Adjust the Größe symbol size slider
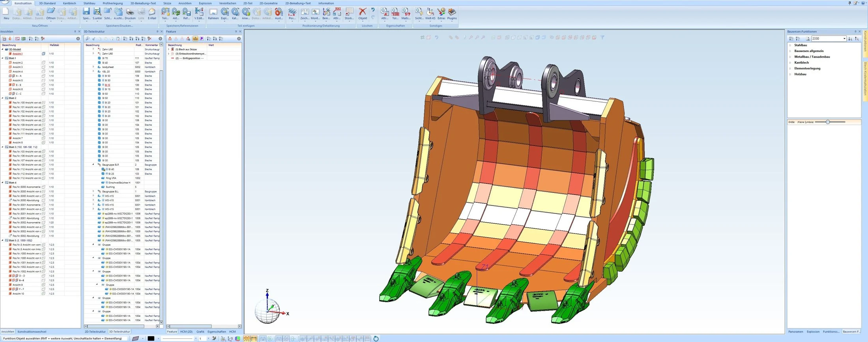 (x=828, y=122)
